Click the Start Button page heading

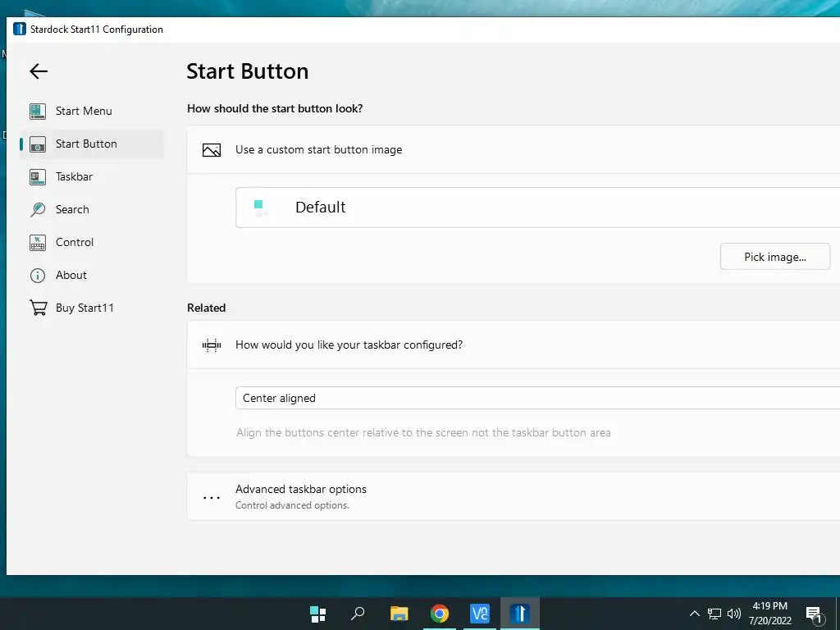248,71
